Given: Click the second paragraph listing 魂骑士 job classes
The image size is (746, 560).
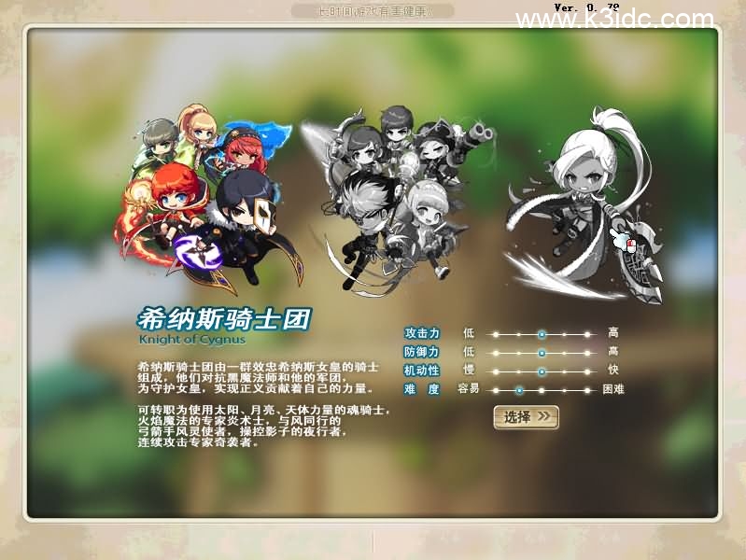Looking at the screenshot, I should 264,426.
